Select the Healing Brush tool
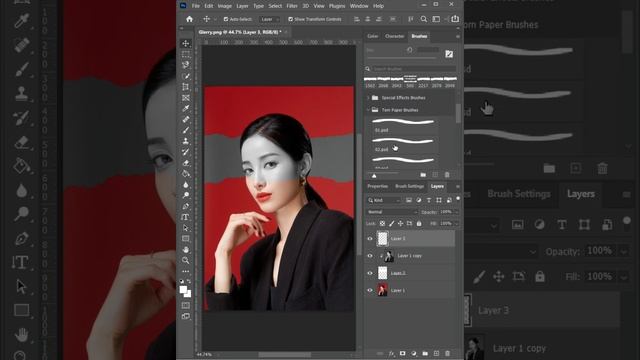The height and width of the screenshot is (360, 640). [186, 119]
